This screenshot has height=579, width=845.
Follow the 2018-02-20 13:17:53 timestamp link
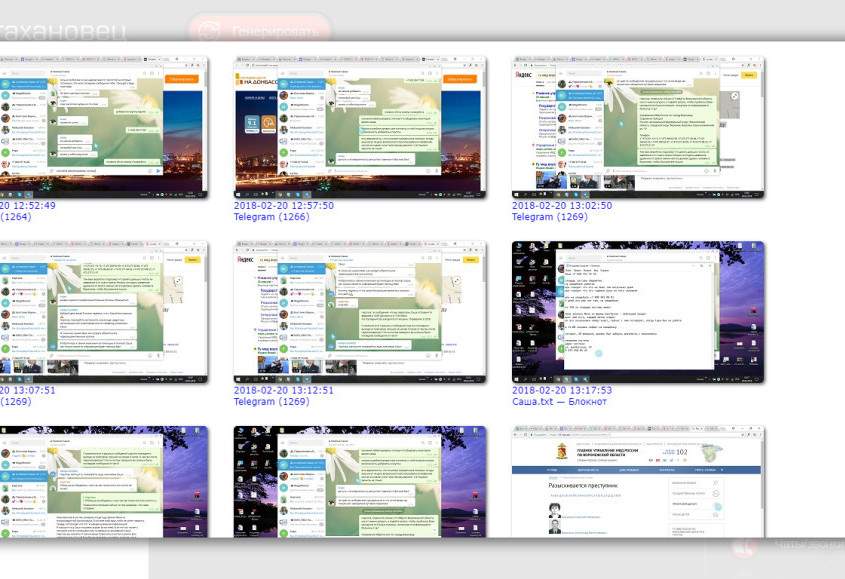click(562, 390)
